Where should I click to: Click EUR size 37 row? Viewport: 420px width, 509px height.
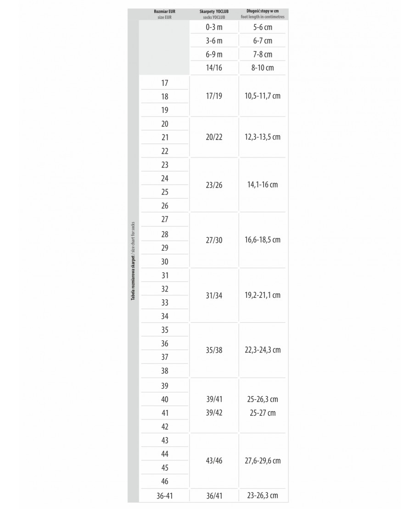tap(165, 357)
